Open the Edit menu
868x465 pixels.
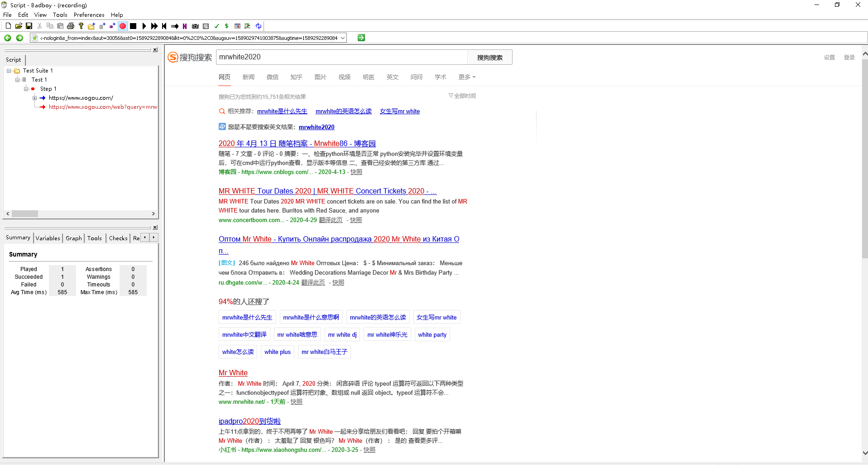pos(23,15)
